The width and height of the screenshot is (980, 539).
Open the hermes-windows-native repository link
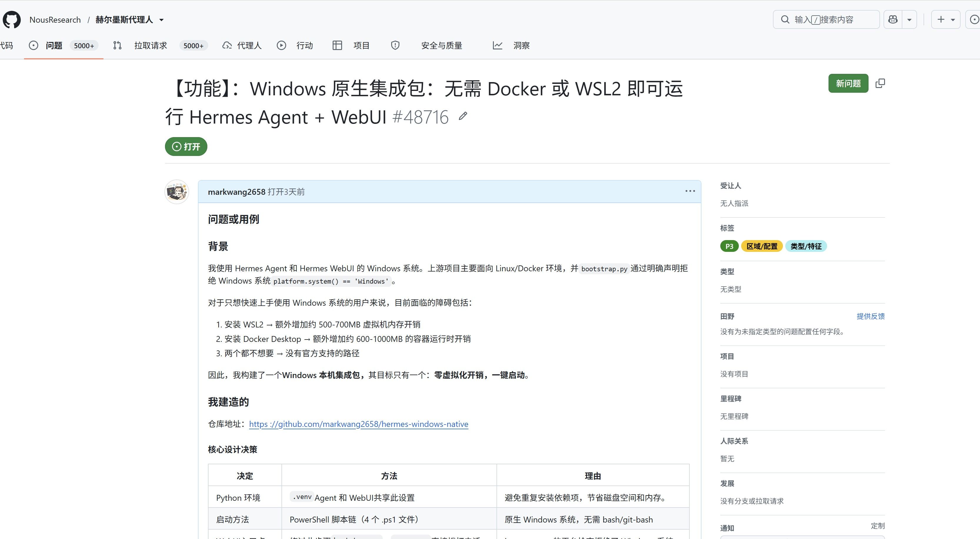358,424
